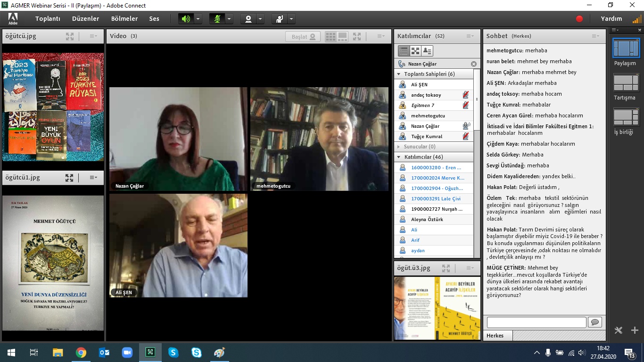Maximize the Video pod fullscreen icon
The width and height of the screenshot is (644, 362).
[357, 36]
